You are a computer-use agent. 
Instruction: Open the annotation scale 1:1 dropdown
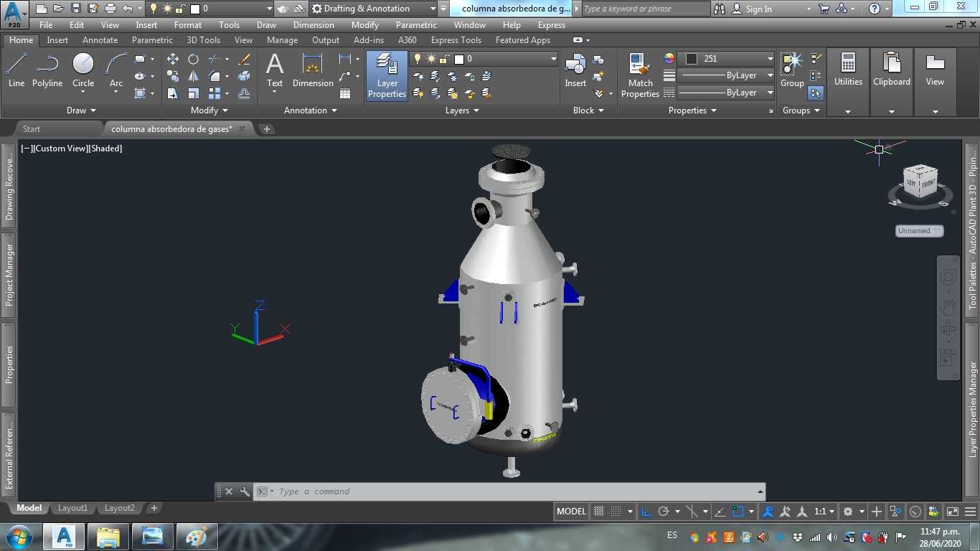click(x=825, y=512)
